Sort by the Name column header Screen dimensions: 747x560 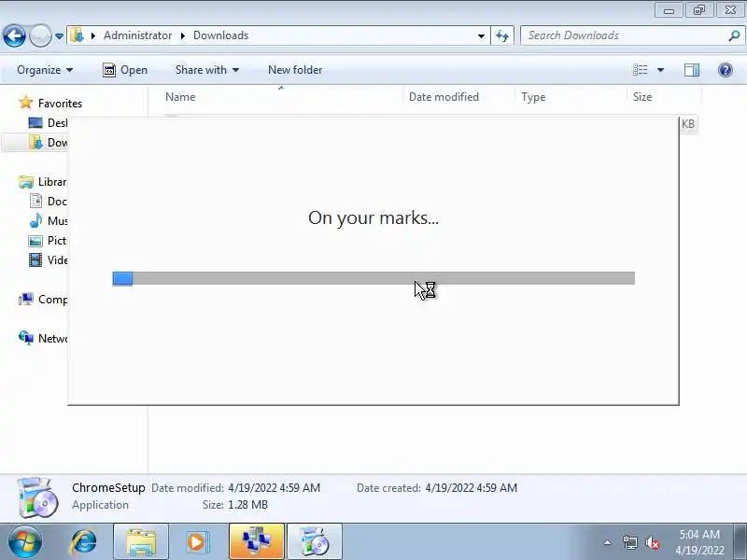click(x=180, y=97)
